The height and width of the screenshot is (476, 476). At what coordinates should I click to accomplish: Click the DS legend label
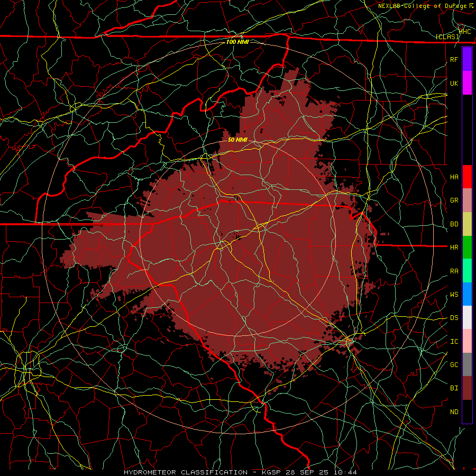coord(454,317)
